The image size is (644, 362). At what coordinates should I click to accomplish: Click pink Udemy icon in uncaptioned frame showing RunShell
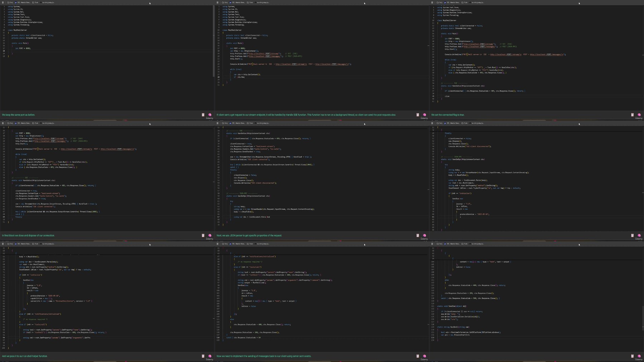coord(639,356)
